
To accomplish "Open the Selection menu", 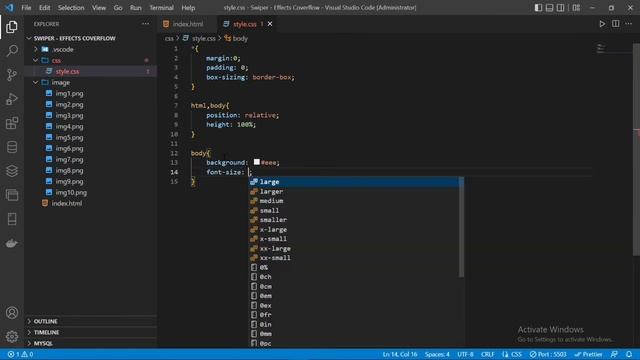I will 71,8.
